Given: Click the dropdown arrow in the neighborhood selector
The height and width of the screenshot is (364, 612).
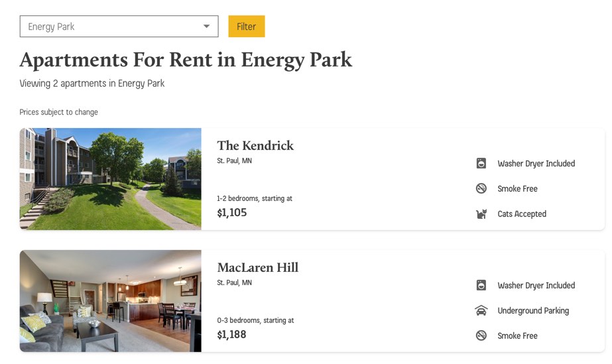Looking at the screenshot, I should [x=206, y=27].
